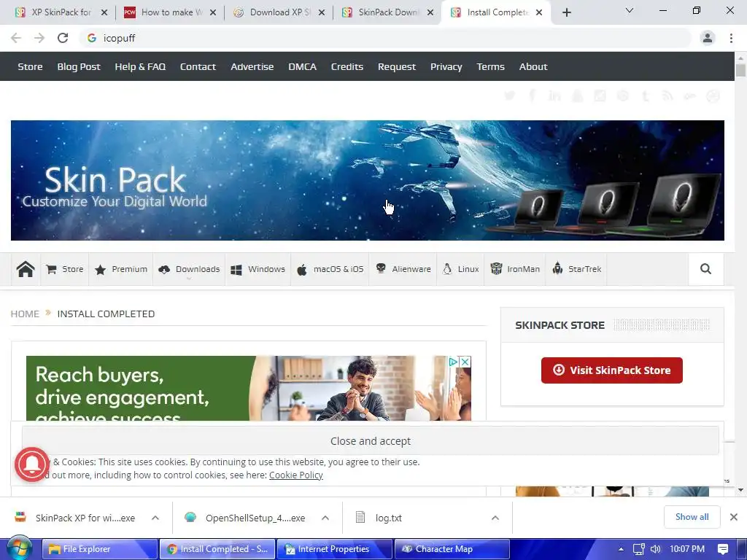Open Advertise in top menu

pos(252,66)
